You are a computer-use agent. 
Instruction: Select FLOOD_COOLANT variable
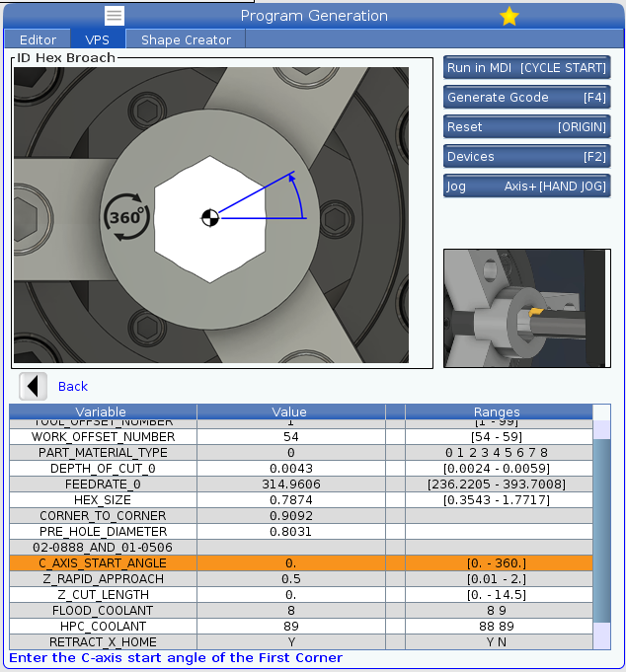pyautogui.click(x=103, y=610)
